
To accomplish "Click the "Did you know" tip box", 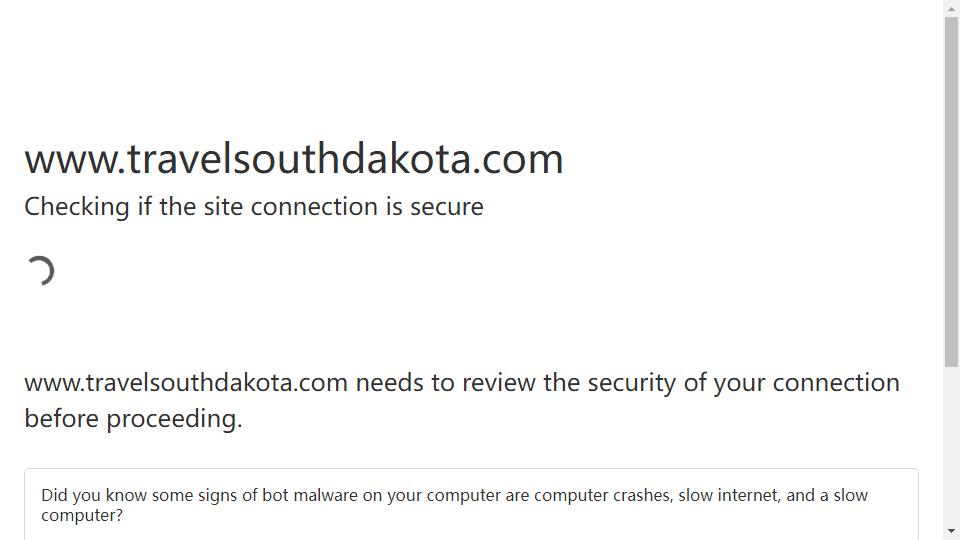I will click(x=471, y=504).
